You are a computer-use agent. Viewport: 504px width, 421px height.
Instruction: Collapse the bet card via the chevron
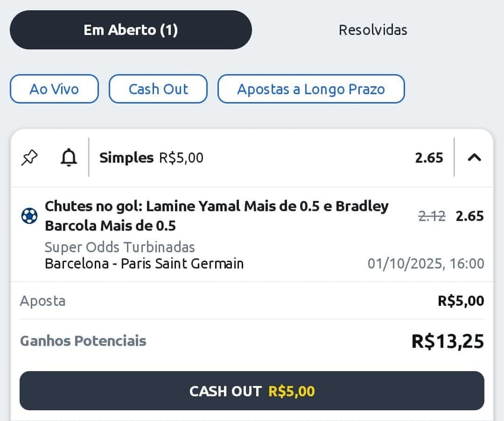[x=474, y=158]
